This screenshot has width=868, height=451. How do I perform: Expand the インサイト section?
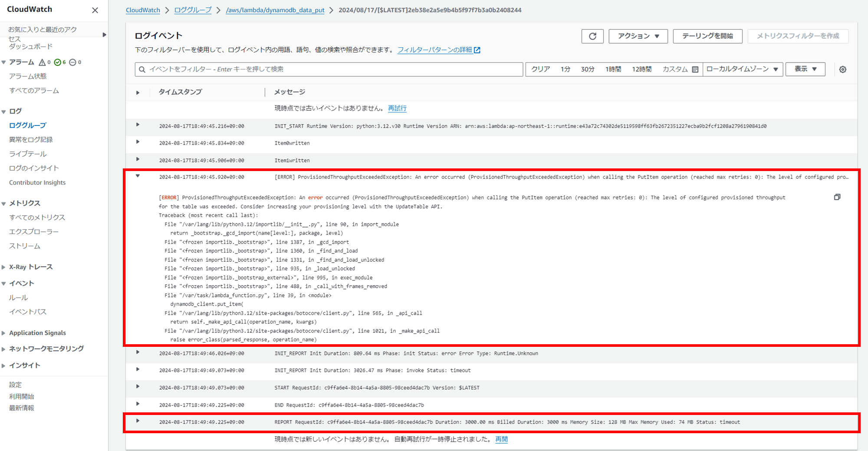point(4,366)
